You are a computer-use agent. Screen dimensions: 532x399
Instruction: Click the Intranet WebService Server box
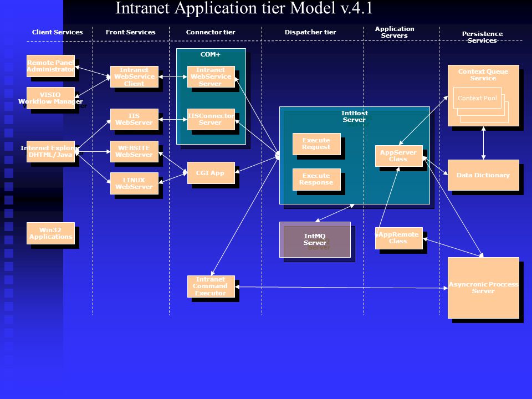211,76
